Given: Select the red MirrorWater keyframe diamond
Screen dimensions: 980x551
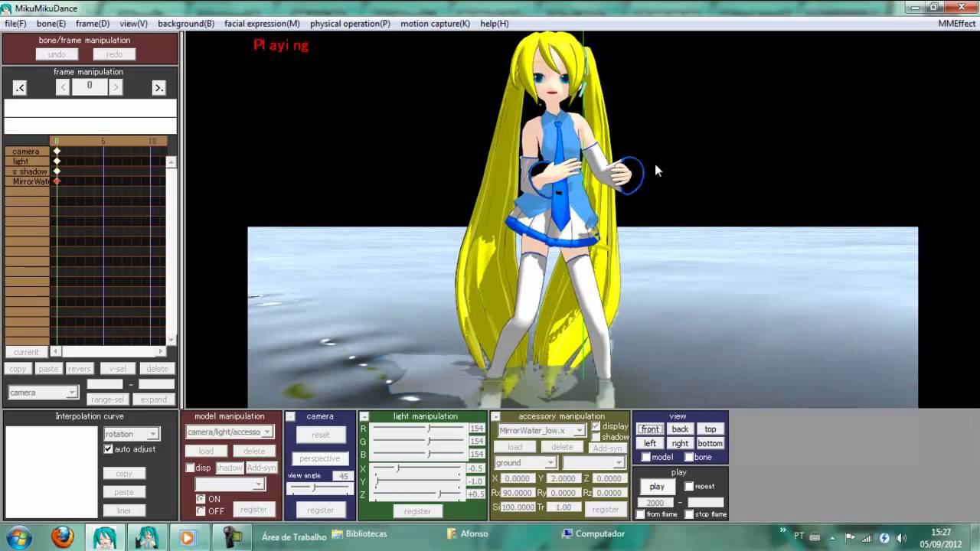Looking at the screenshot, I should [x=57, y=181].
